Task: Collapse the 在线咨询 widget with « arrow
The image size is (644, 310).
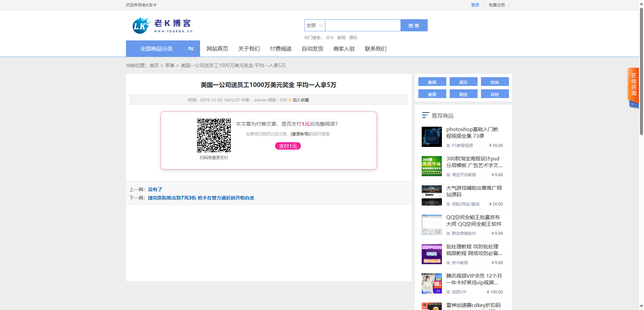Action: pos(633,104)
